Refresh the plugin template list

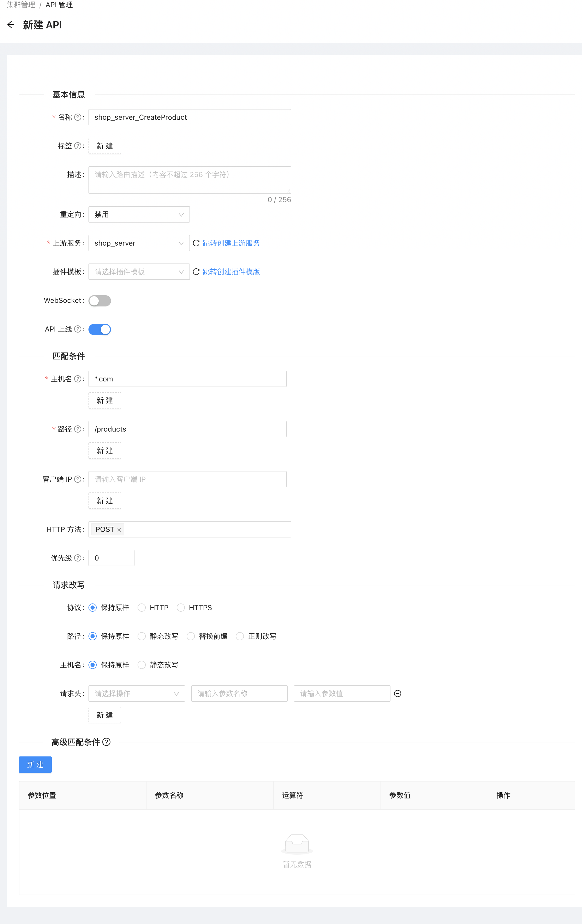[196, 272]
